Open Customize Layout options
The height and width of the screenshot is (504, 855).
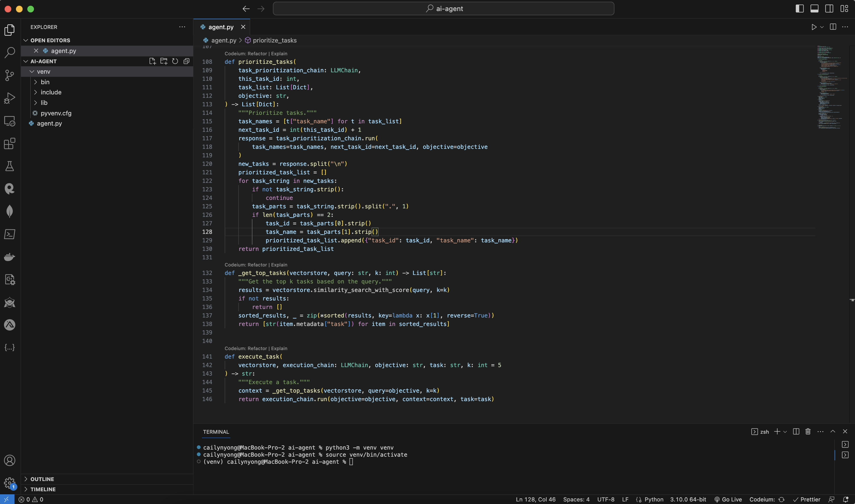(x=845, y=9)
